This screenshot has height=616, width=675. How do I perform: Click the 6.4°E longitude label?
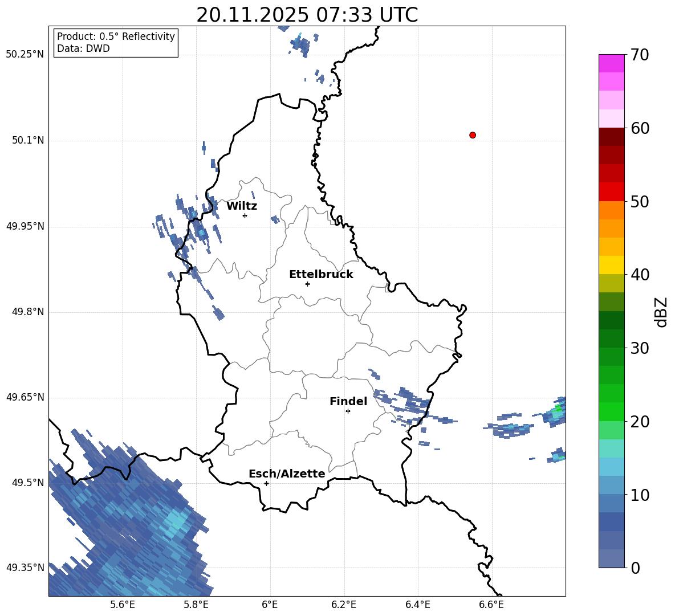tap(417, 605)
